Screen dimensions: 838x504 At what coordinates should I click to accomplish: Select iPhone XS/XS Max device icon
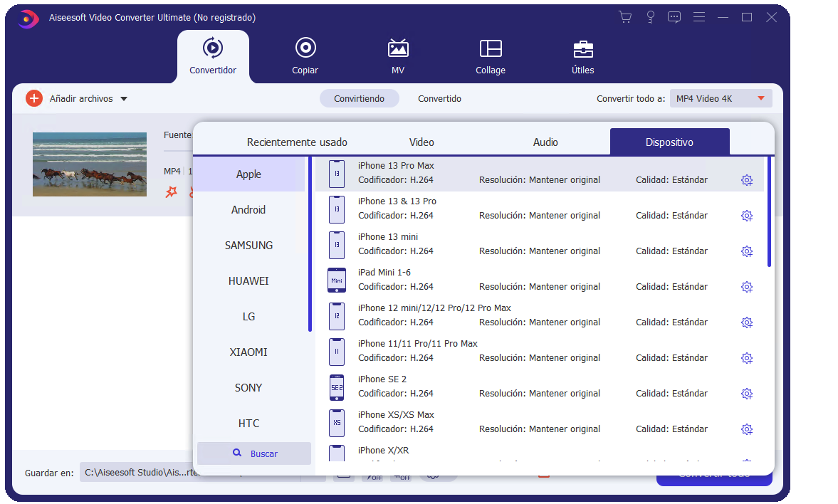coord(337,422)
